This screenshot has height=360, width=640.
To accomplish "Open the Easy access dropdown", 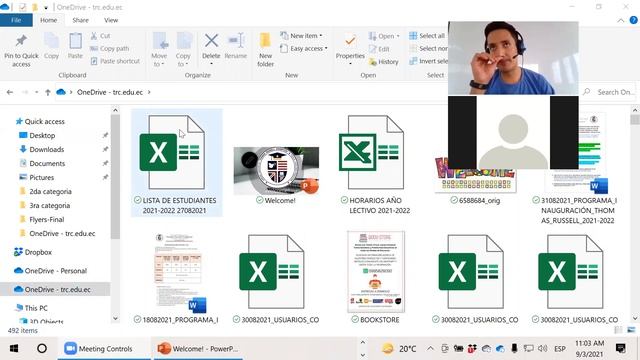I will (304, 49).
